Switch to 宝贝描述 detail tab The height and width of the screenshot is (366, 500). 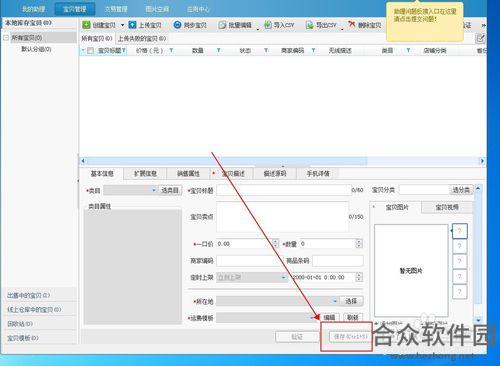click(232, 174)
